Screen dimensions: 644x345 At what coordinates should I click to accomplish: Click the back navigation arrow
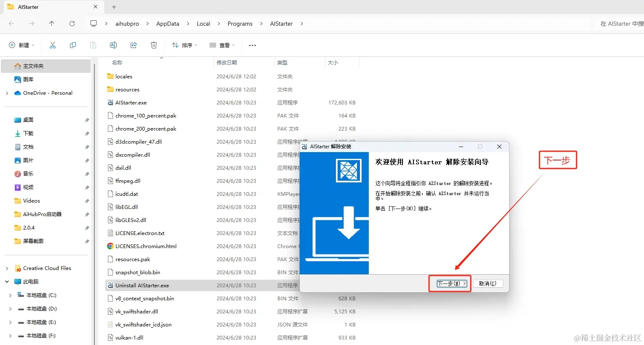click(x=11, y=24)
